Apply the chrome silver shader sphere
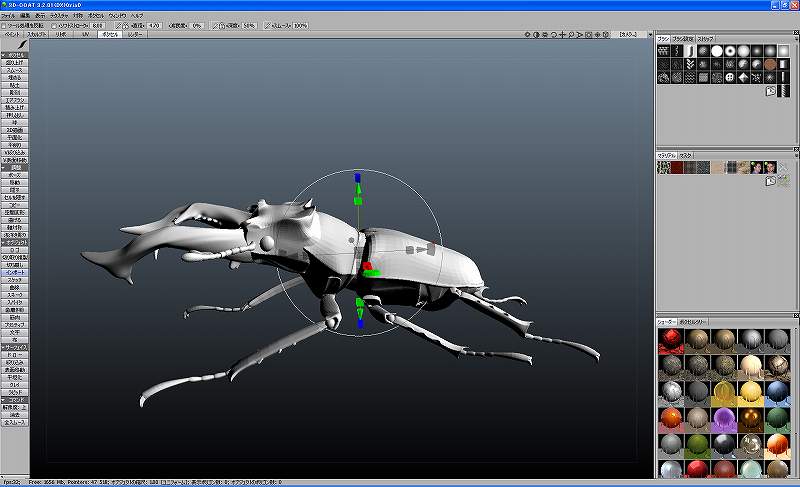 point(670,393)
